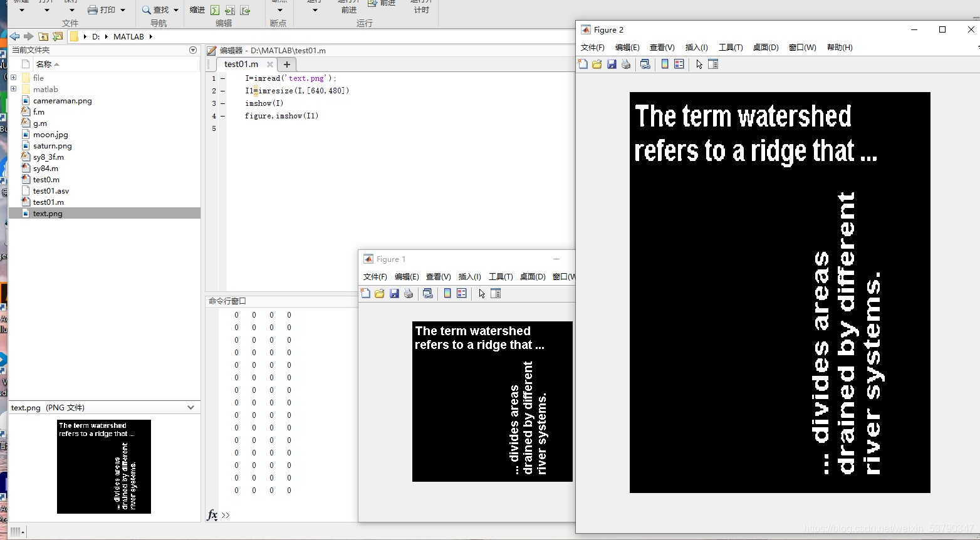Click the increase indent icon
980x540 pixels.
(230, 10)
